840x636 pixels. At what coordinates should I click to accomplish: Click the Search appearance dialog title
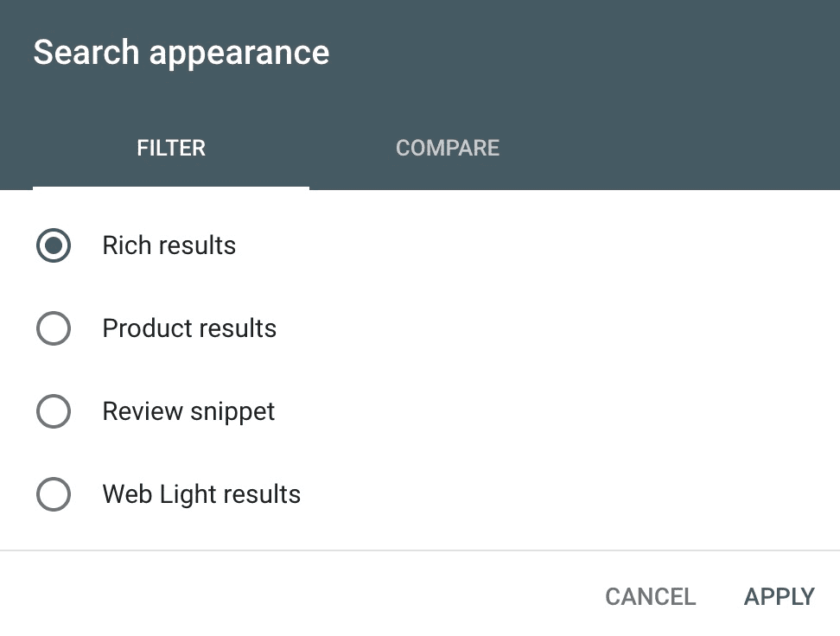pyautogui.click(x=181, y=53)
